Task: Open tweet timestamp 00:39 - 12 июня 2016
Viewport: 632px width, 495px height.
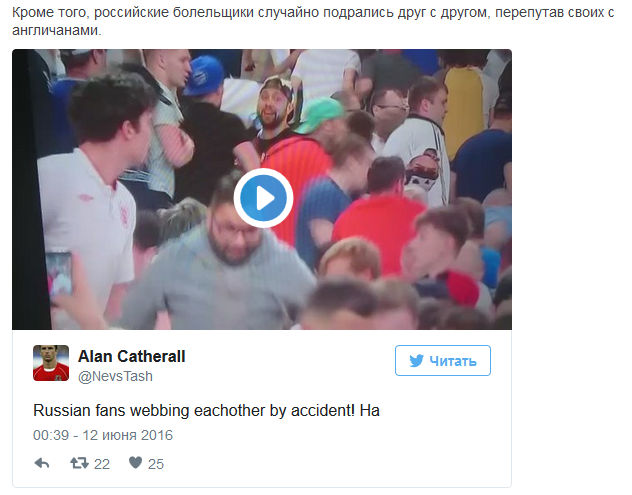Action: pyautogui.click(x=103, y=435)
